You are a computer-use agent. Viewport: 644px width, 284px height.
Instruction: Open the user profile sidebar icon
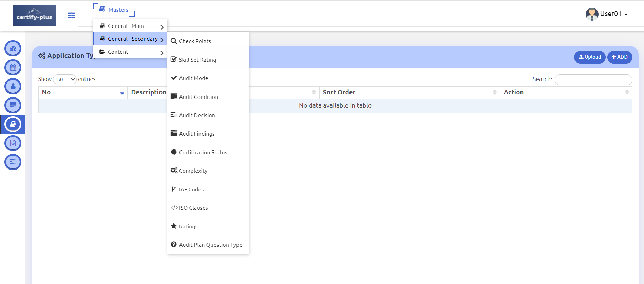click(13, 86)
